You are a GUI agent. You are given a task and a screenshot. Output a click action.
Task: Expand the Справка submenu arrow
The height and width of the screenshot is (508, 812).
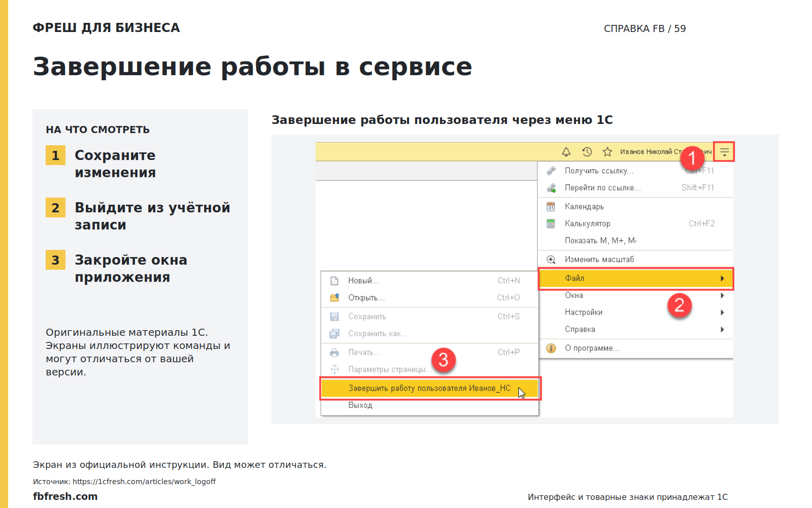[722, 329]
